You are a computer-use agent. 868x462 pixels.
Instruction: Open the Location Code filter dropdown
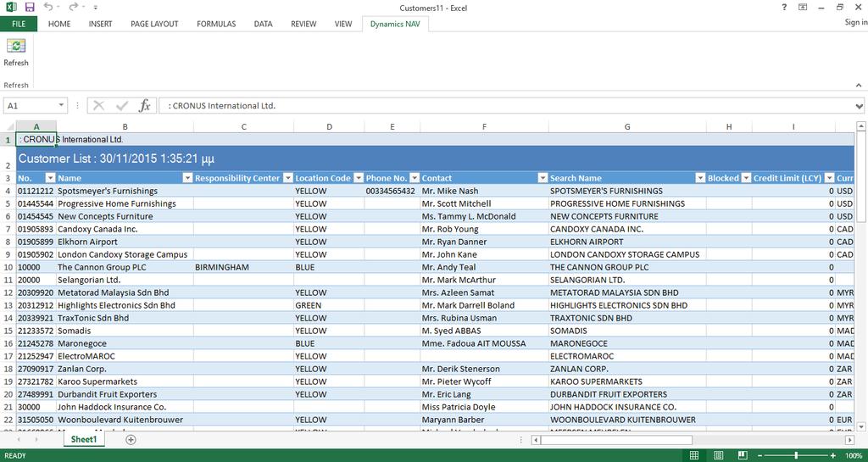359,178
